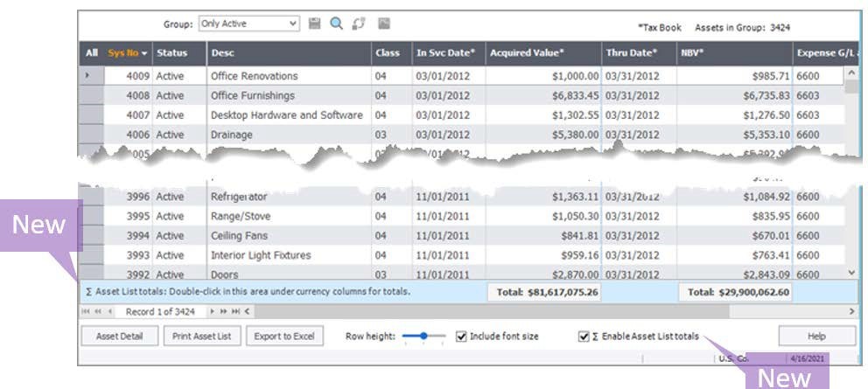Click In Svc Date column header
The height and width of the screenshot is (389, 868).
tap(449, 53)
